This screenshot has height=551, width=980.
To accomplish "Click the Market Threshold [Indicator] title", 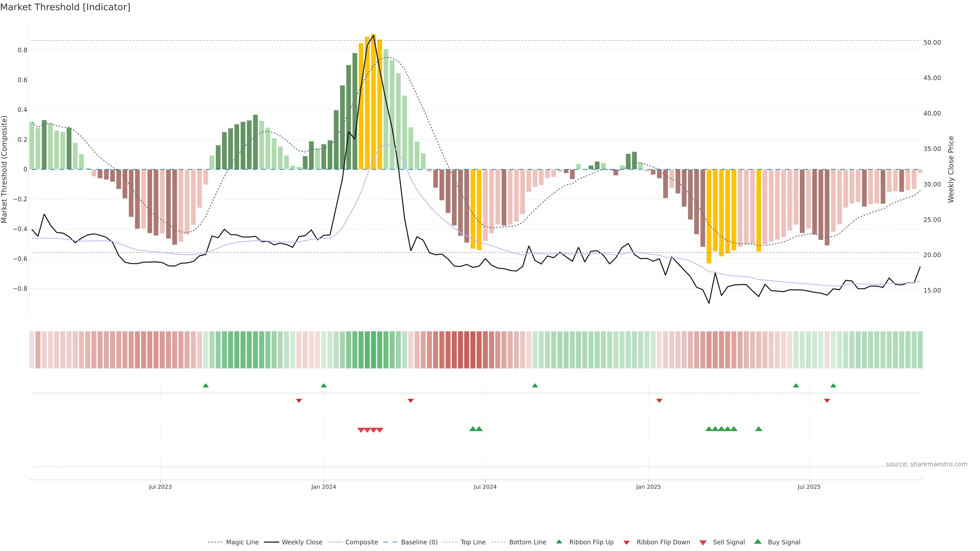I will 65,7.
